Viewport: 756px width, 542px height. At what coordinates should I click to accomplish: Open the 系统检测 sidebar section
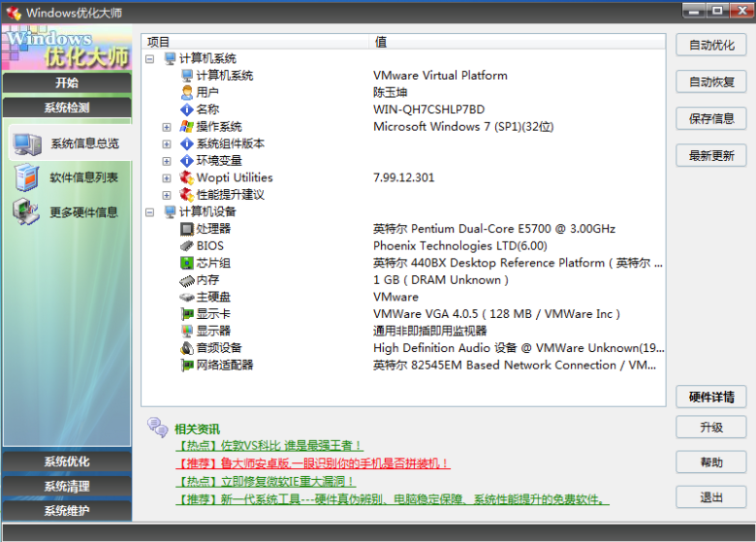pos(67,108)
